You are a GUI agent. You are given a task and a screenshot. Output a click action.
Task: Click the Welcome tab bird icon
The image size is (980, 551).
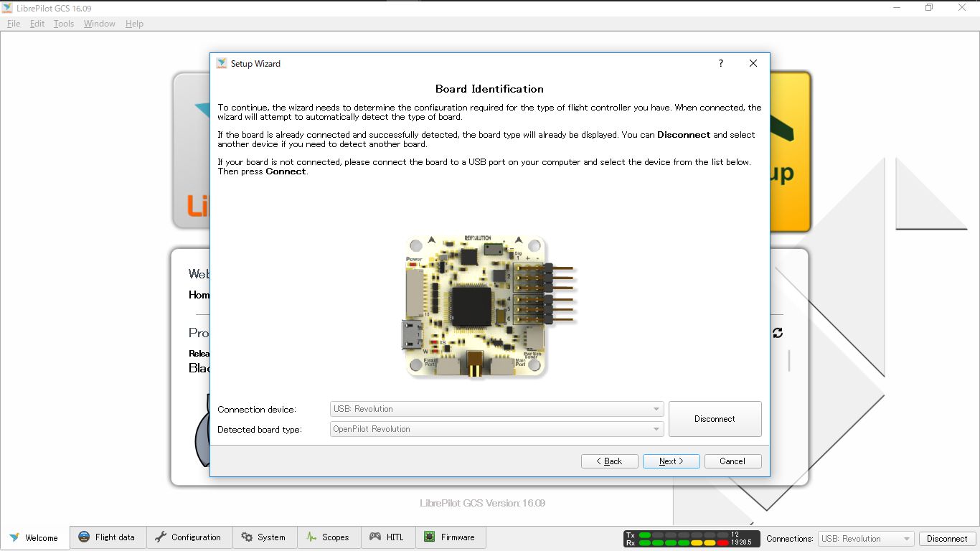(14, 537)
